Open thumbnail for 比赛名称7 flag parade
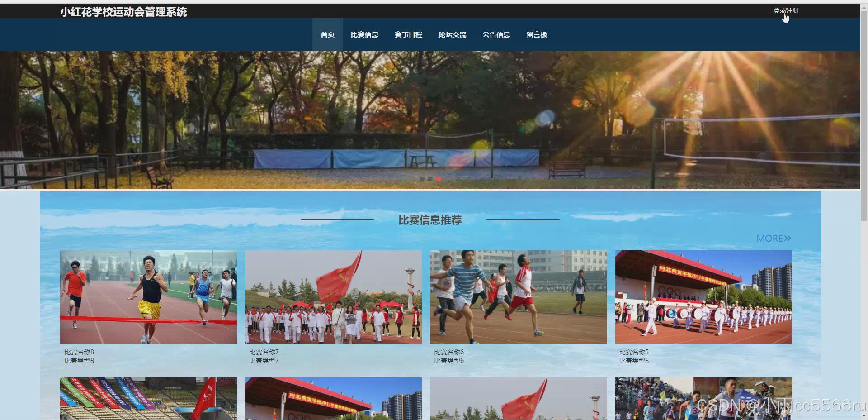The width and height of the screenshot is (868, 420). (x=333, y=297)
